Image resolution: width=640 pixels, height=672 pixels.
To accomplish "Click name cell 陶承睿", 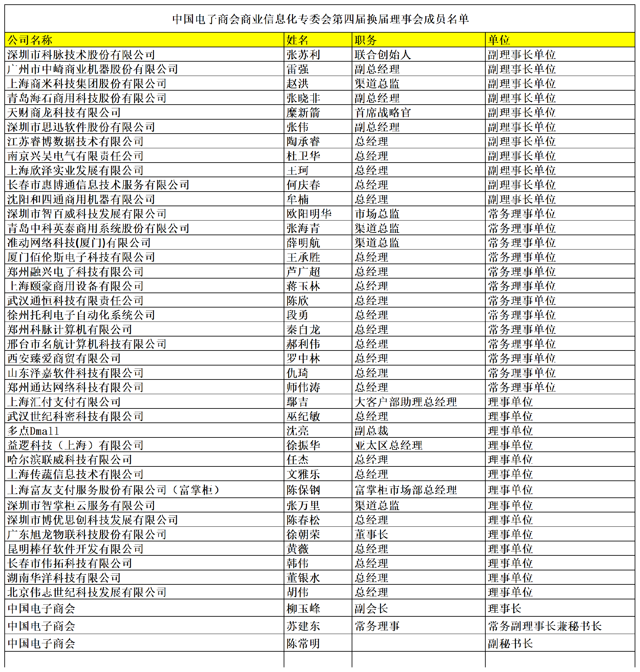I will point(318,142).
